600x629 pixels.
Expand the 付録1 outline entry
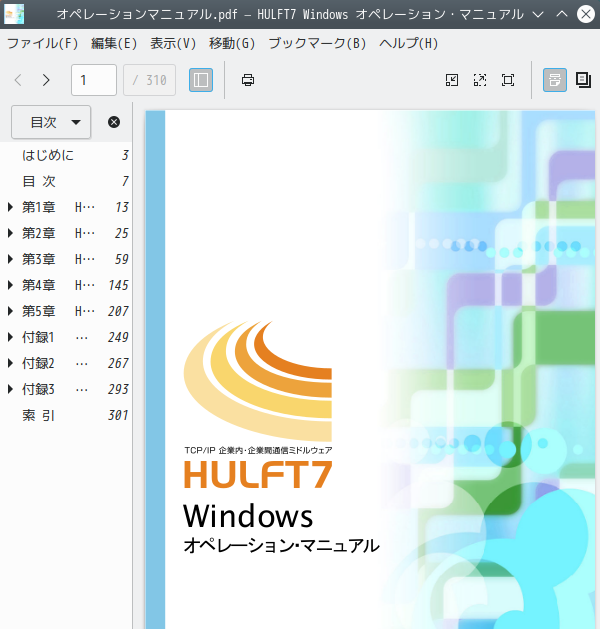pos(10,337)
